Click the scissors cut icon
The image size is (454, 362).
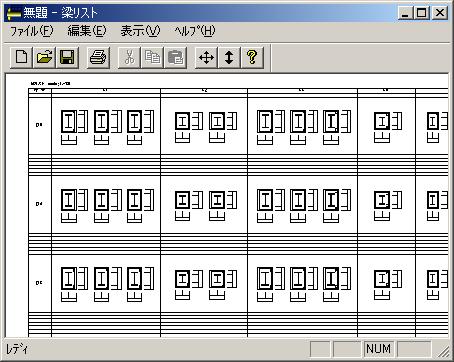pyautogui.click(x=129, y=58)
